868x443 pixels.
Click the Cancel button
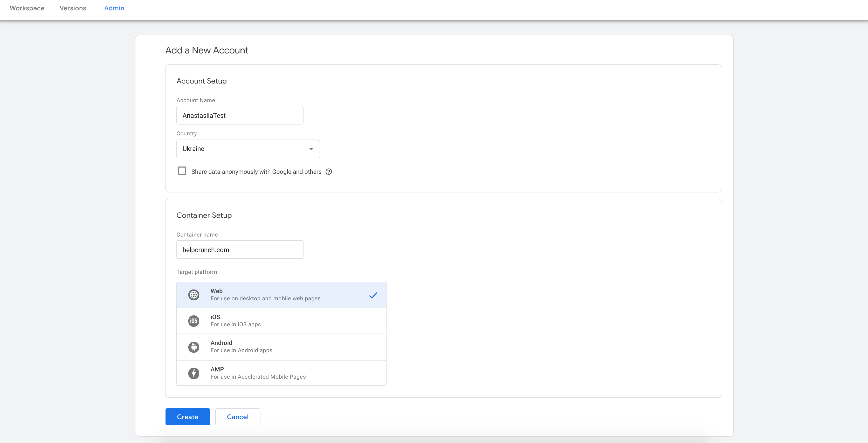pos(238,417)
